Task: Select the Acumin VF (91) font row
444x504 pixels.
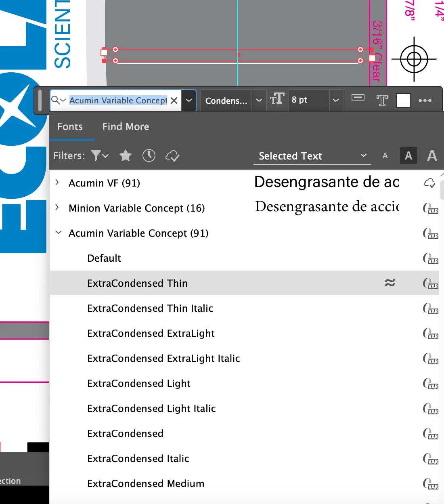Action: click(x=244, y=183)
